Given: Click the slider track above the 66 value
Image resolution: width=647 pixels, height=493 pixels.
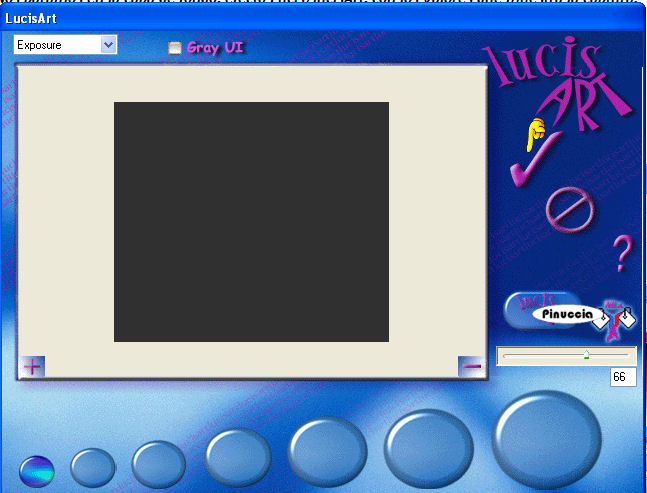Looking at the screenshot, I should [x=566, y=356].
